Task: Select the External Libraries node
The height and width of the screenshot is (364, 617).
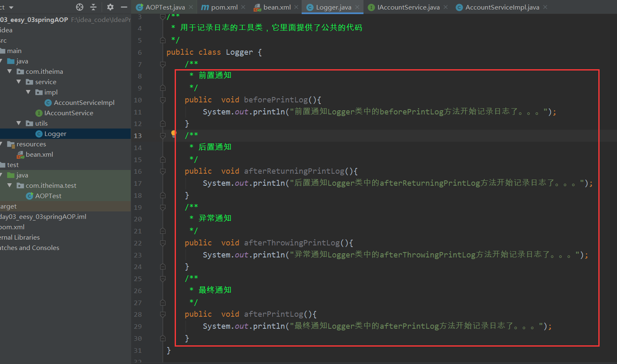Action: pos(20,237)
